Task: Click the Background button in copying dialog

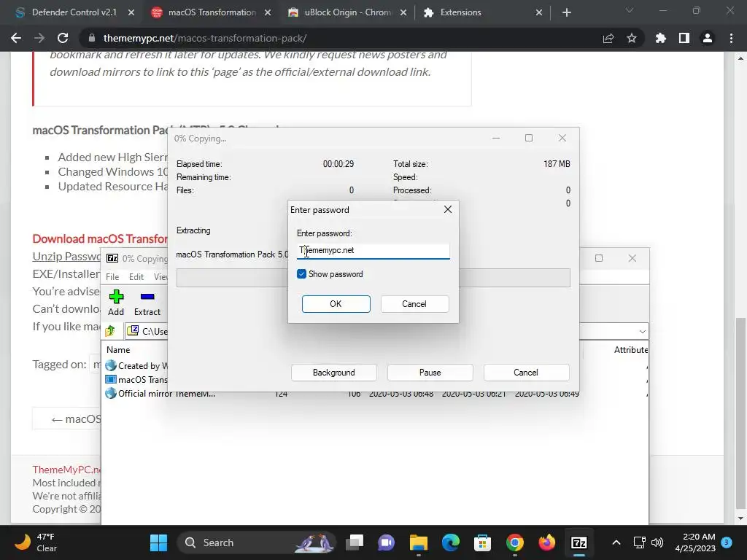Action: pos(334,373)
